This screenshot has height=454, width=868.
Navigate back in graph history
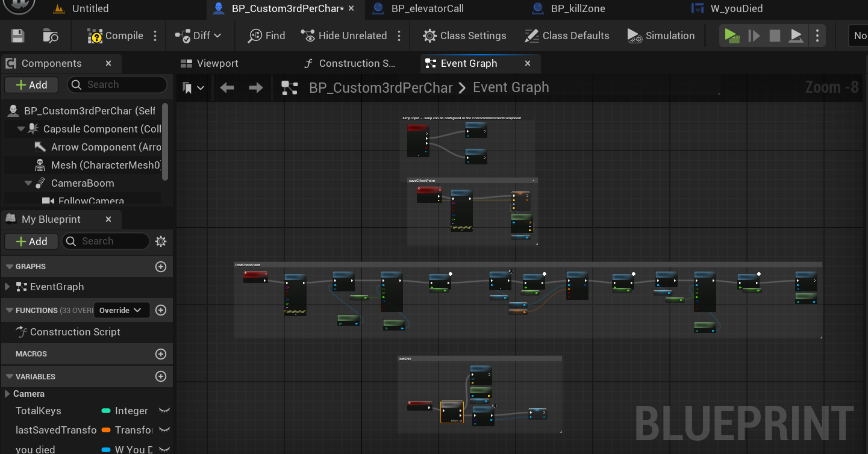coord(227,88)
